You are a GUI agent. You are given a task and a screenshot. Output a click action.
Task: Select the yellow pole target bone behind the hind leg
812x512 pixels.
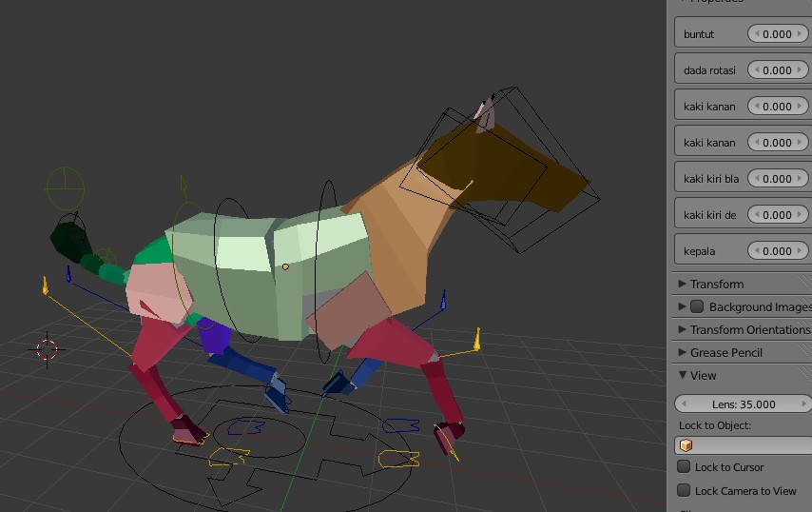click(45, 286)
